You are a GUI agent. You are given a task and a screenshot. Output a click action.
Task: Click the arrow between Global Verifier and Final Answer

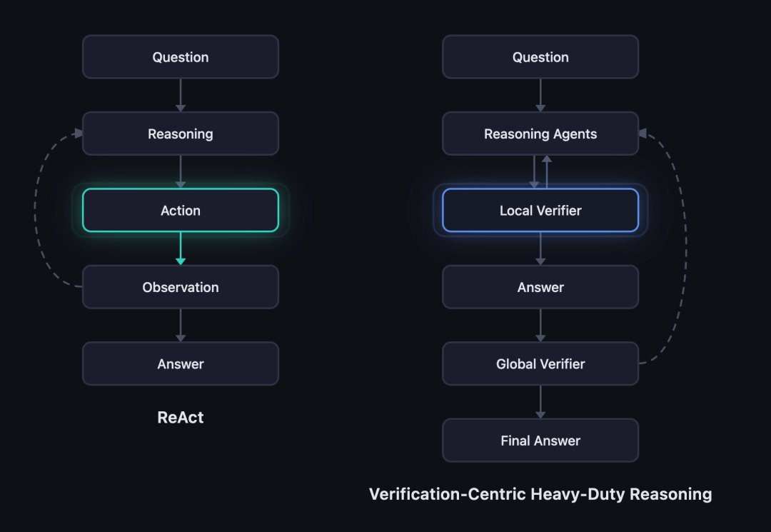point(540,401)
